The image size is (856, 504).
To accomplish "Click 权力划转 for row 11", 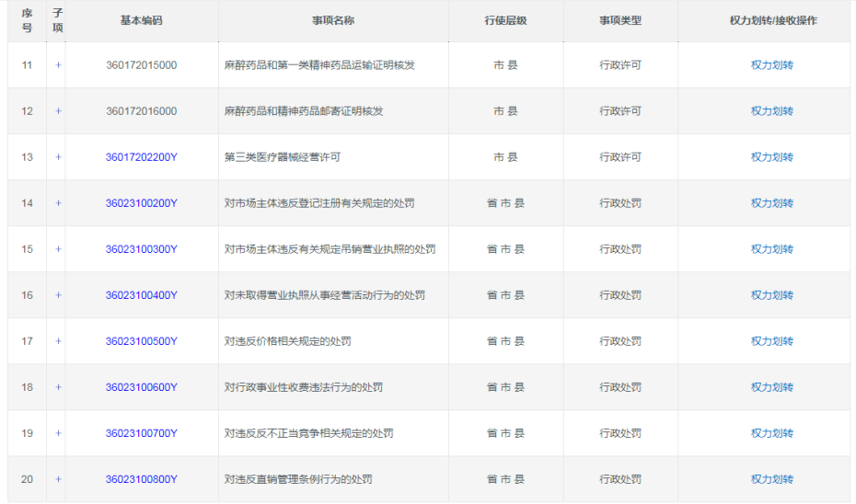I will point(771,65).
